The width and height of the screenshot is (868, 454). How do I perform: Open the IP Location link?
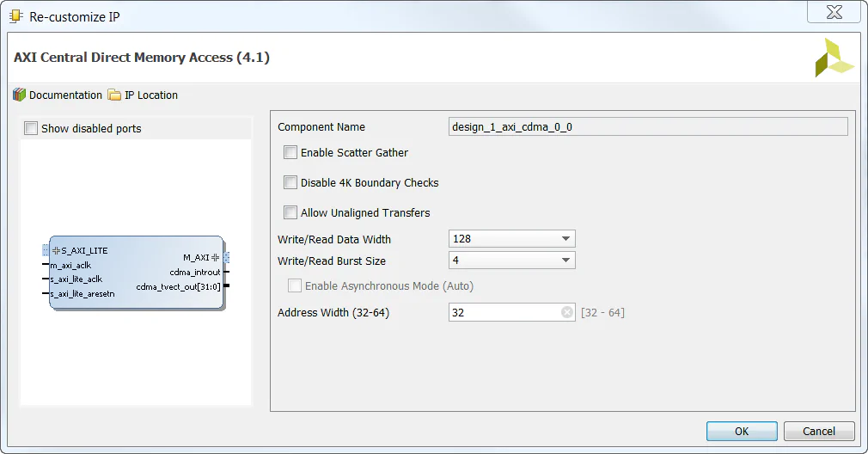[x=151, y=95]
